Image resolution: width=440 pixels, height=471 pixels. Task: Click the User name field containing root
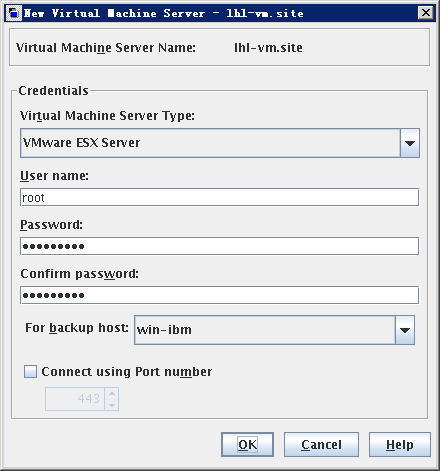(x=219, y=197)
